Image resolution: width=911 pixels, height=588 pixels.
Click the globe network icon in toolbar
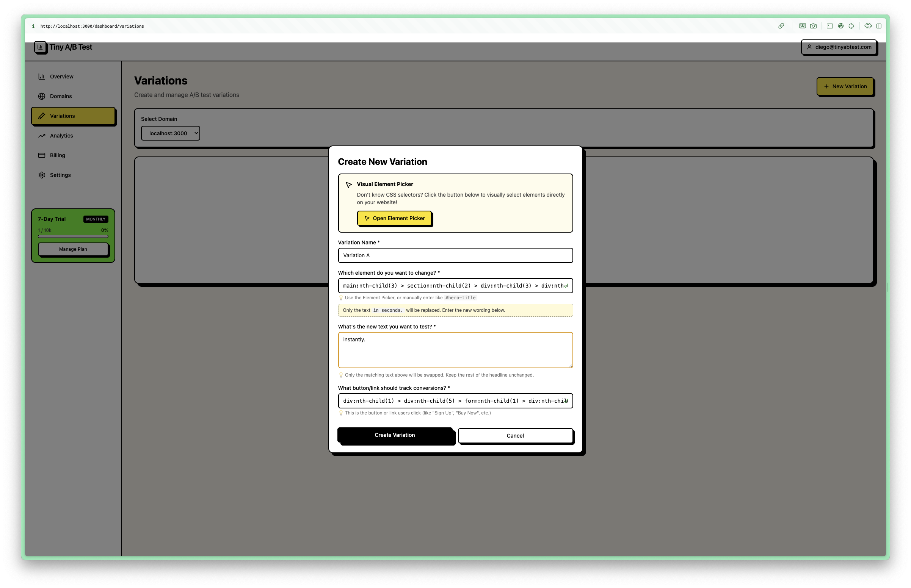pos(840,26)
